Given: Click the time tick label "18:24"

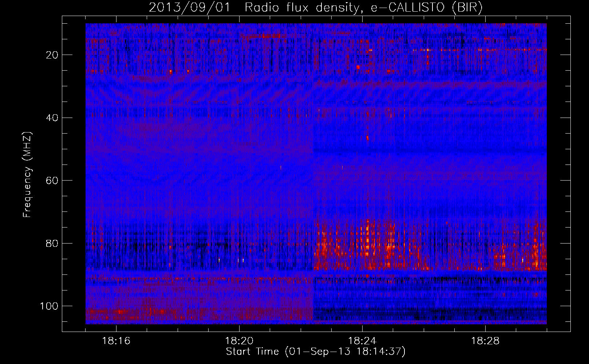Looking at the screenshot, I should pyautogui.click(x=362, y=341).
